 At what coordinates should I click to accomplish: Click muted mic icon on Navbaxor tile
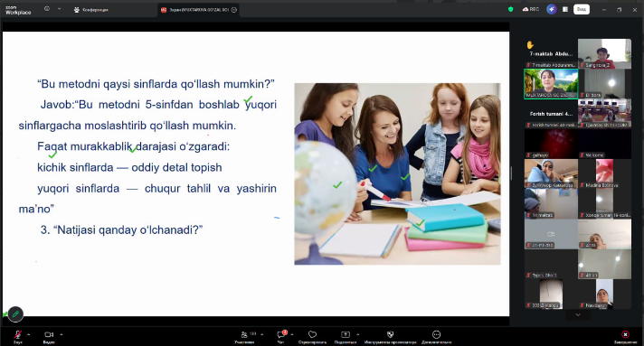[x=582, y=305]
